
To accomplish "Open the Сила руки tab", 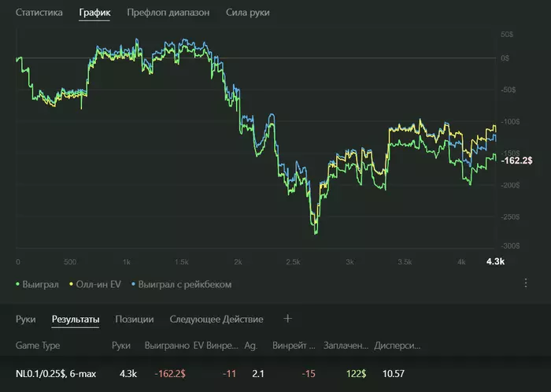I will pyautogui.click(x=248, y=13).
